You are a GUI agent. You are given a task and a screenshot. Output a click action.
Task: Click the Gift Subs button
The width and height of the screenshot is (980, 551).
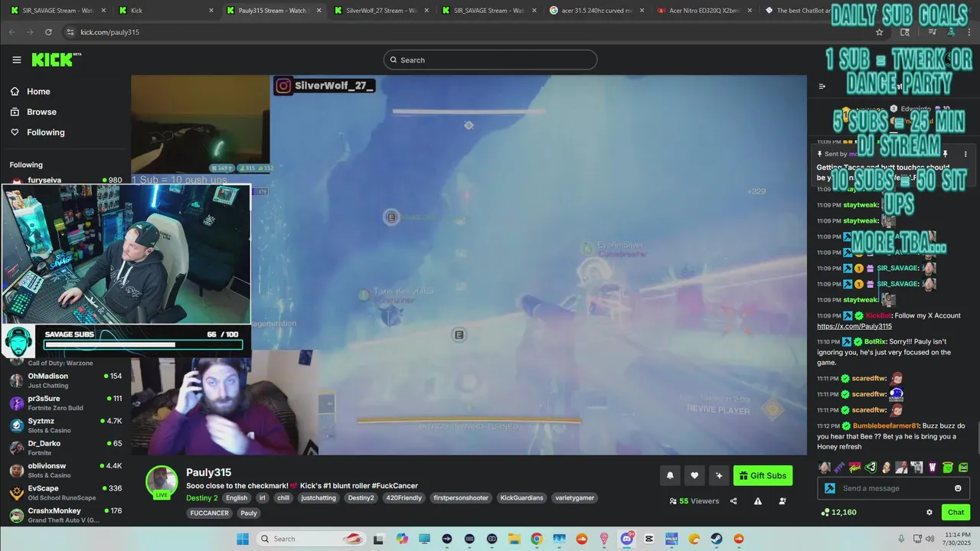pos(763,475)
